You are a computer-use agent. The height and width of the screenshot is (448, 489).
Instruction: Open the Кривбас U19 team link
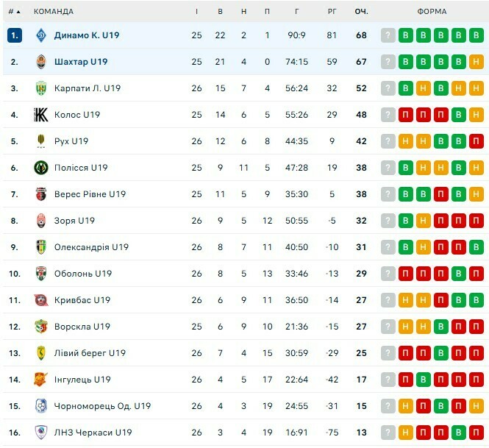82,300
